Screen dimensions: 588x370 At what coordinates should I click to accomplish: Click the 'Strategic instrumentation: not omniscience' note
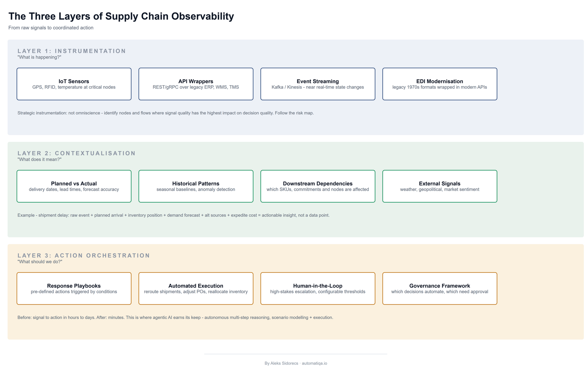tap(166, 113)
